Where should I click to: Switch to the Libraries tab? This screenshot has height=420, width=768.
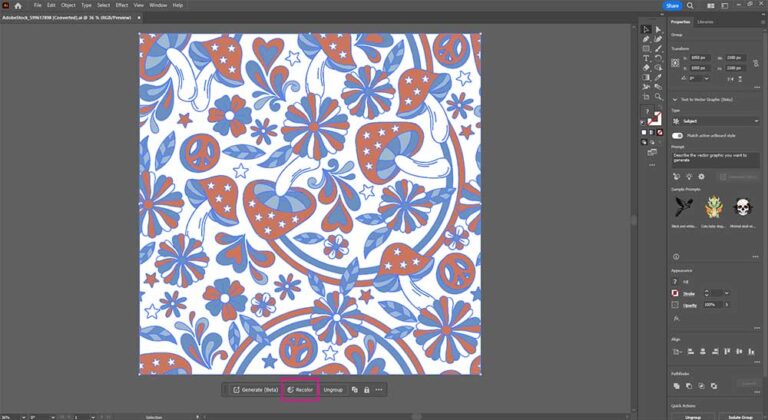coord(705,21)
